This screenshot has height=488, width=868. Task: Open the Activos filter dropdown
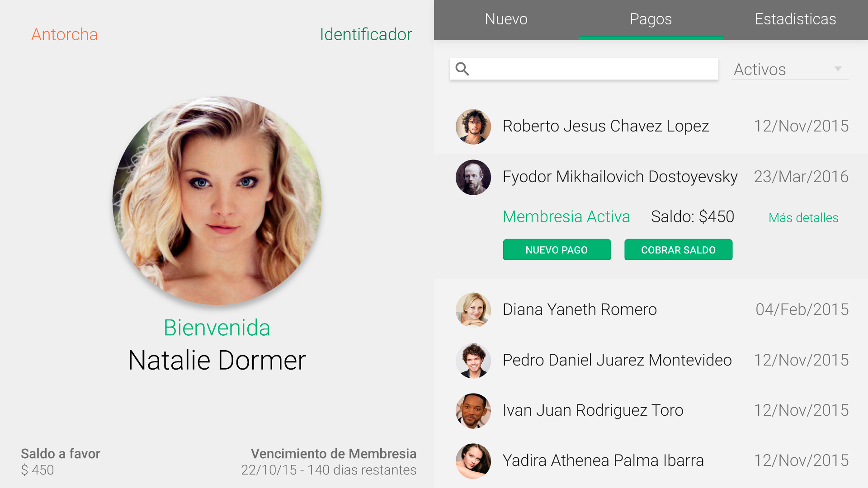pyautogui.click(x=789, y=70)
